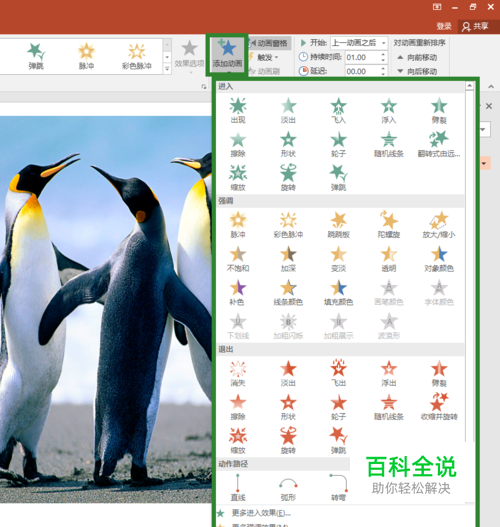500x527 pixels.
Task: Choose the 旋转 exit effect
Action: (288, 441)
